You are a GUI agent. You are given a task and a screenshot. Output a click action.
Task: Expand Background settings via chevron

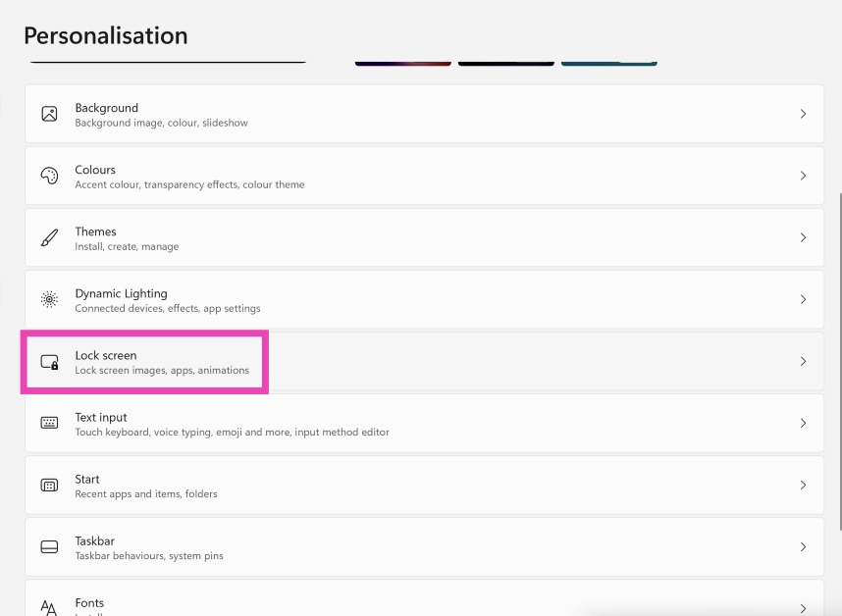click(803, 114)
